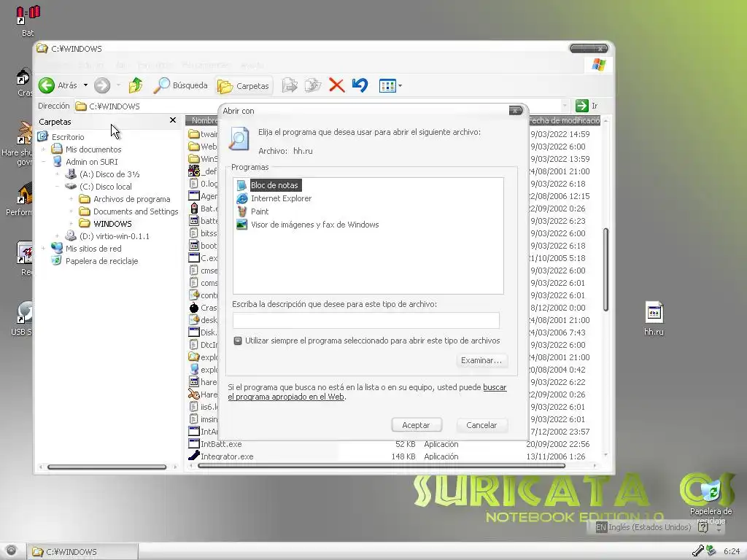Collapse the Admin on SURI node

(43, 162)
